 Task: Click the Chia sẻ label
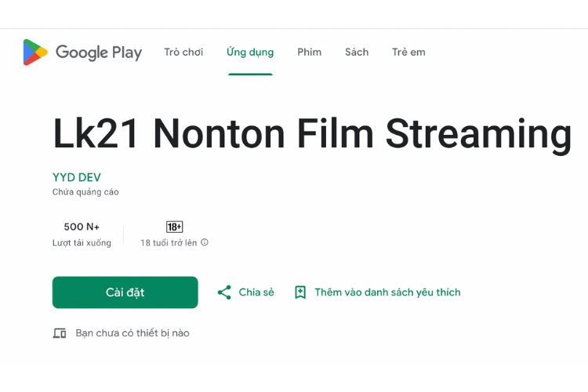tap(256, 292)
